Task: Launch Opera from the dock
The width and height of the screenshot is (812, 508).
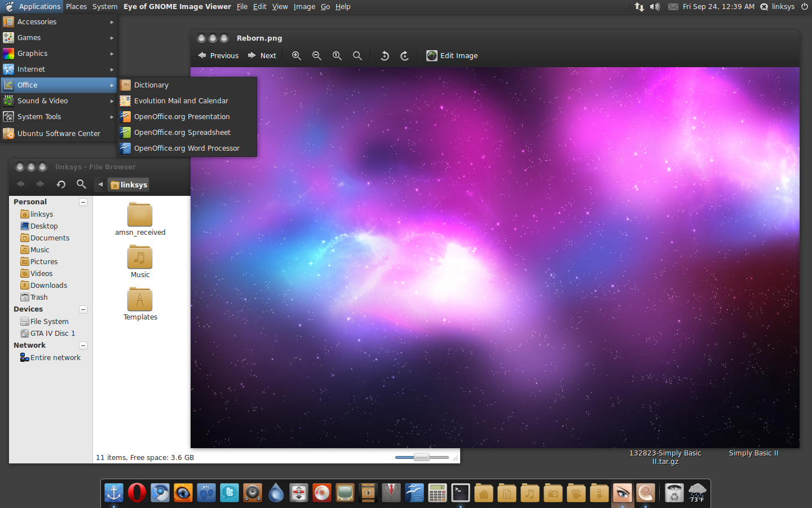Action: click(x=137, y=493)
